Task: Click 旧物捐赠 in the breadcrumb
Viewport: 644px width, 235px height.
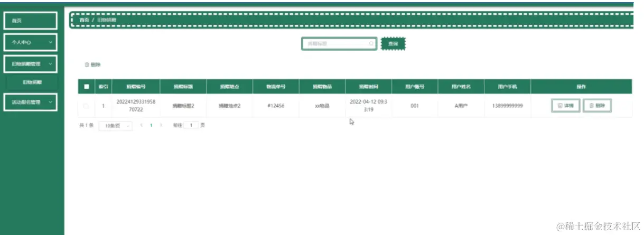Action: click(107, 20)
